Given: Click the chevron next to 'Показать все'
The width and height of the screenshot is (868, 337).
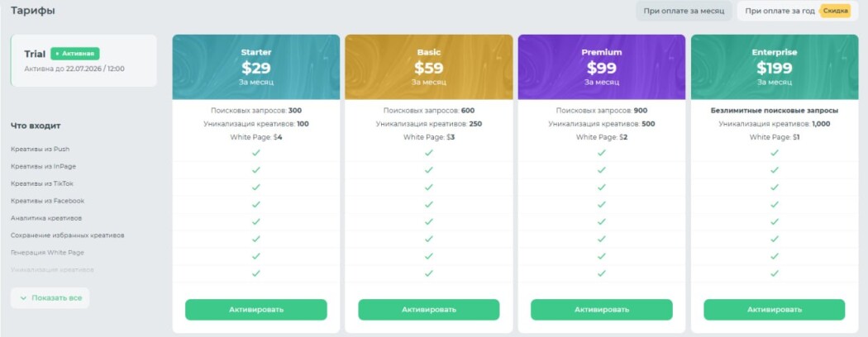Looking at the screenshot, I should pos(23,298).
